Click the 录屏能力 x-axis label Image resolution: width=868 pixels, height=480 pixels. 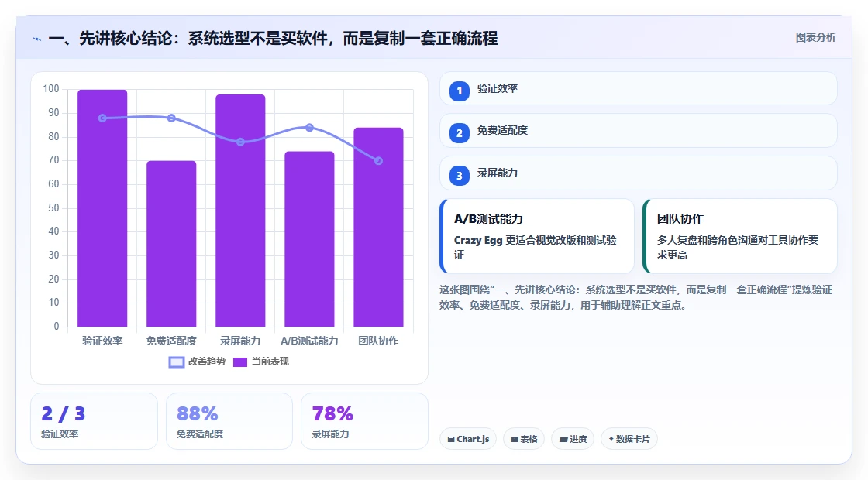tap(240, 341)
